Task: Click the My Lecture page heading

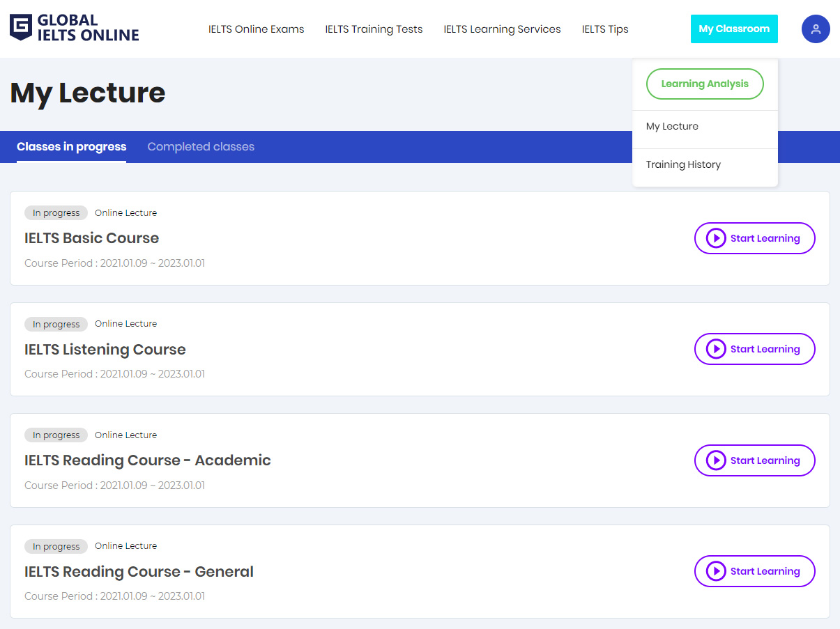Action: pyautogui.click(x=88, y=93)
